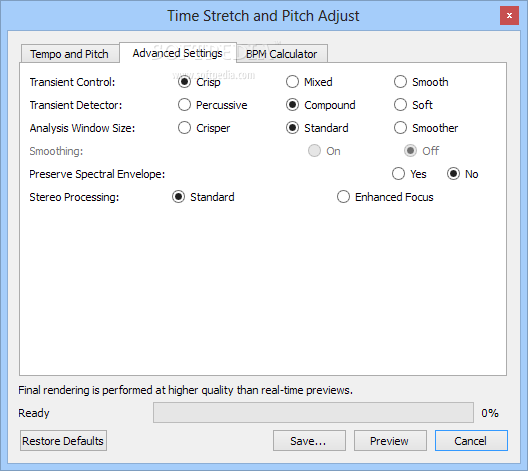Click the Preview button

click(x=390, y=441)
